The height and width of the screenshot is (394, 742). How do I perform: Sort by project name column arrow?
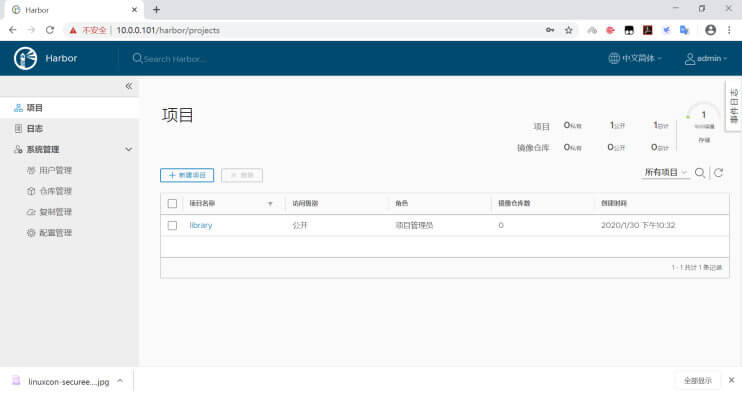point(270,204)
